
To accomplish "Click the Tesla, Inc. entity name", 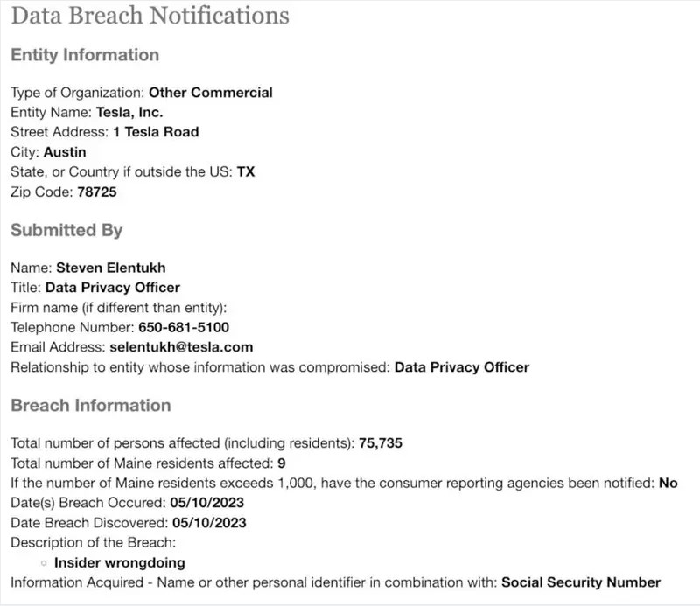I will [129, 112].
